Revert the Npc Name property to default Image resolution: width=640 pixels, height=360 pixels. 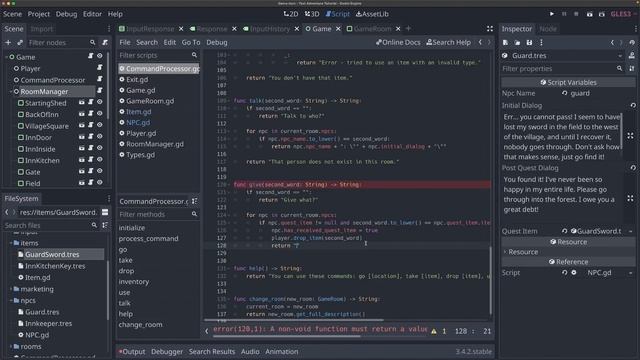pyautogui.click(x=564, y=93)
